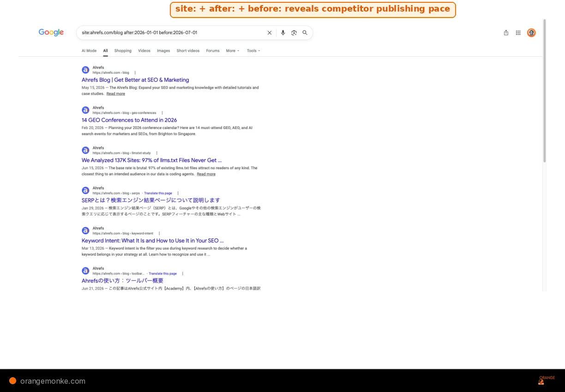Click the 'Mar 13, 2026' date text
This screenshot has height=392, width=565.
(x=93, y=248)
